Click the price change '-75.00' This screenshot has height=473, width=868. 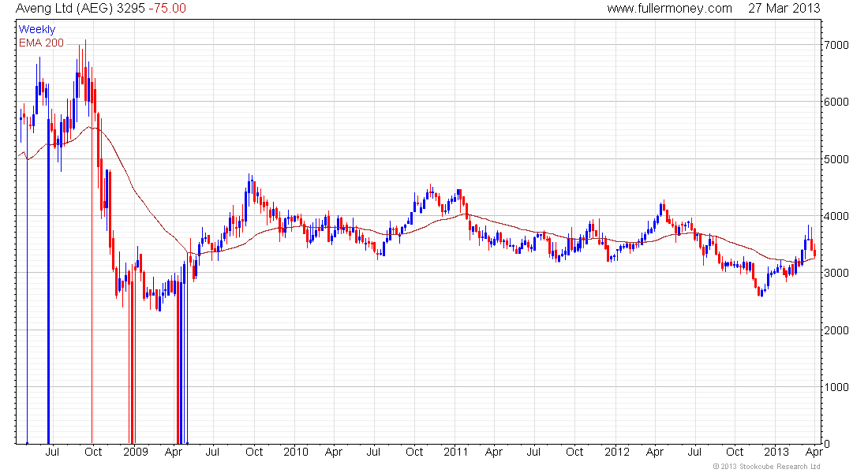tap(167, 9)
